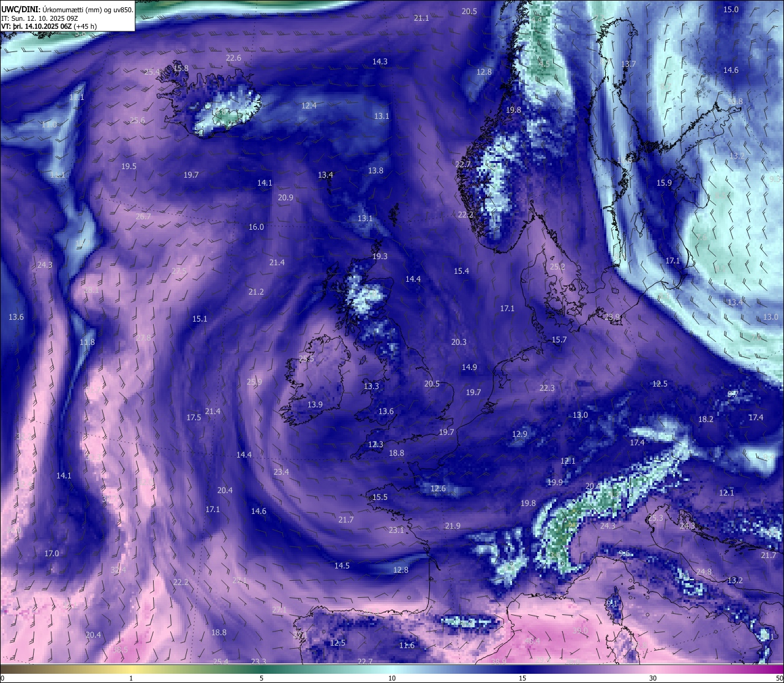Click the value 19.9 over eastern France
This screenshot has width=784, height=683.
(x=555, y=482)
